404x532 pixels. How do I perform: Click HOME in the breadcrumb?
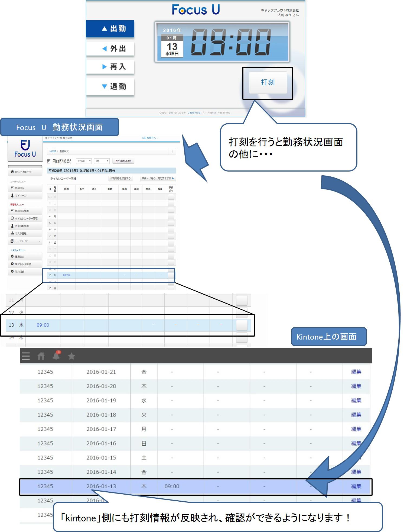[53, 151]
